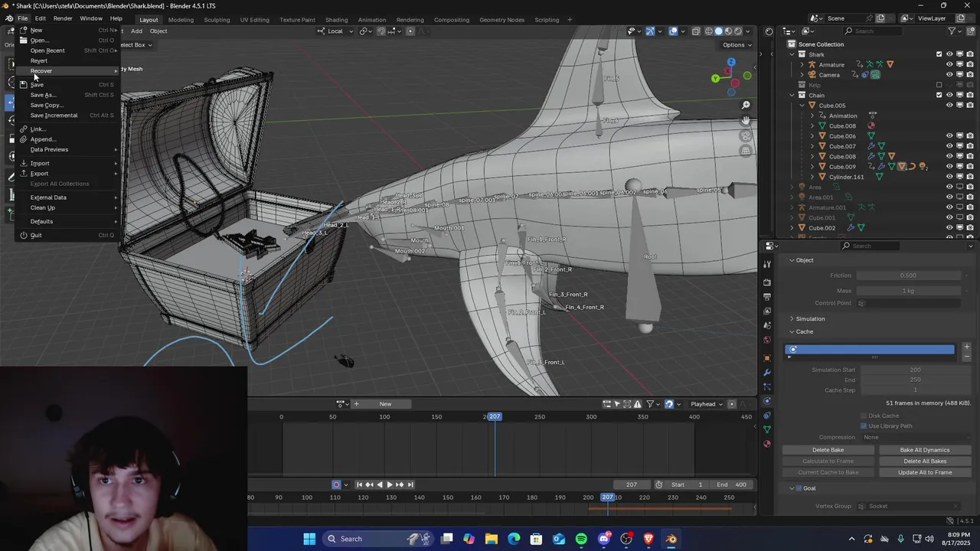Click Append in the File menu
Screen dimensions: 980x551
click(x=68, y=139)
